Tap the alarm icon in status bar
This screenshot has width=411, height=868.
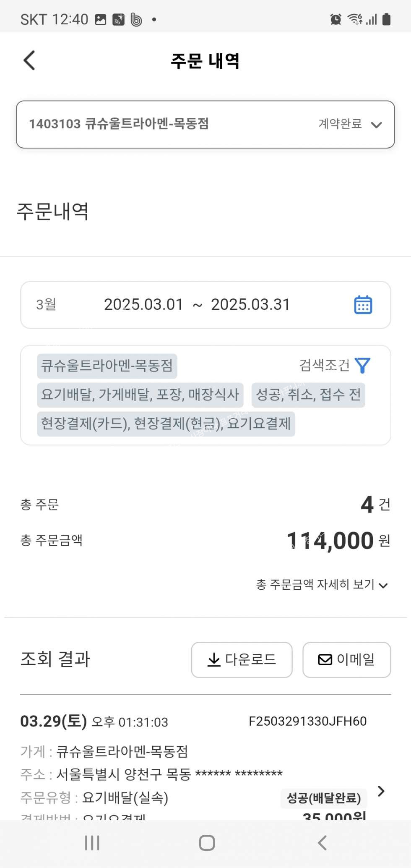click(336, 19)
